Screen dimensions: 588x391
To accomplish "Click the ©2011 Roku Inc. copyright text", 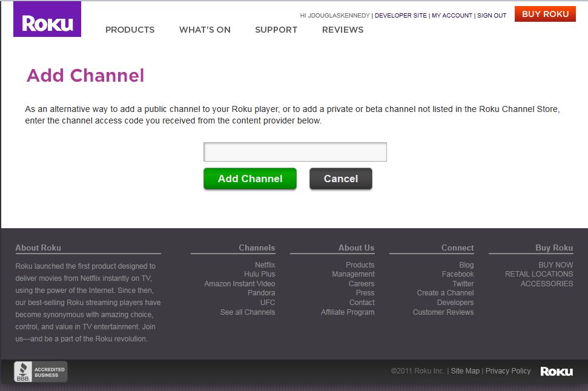I will (x=418, y=371).
